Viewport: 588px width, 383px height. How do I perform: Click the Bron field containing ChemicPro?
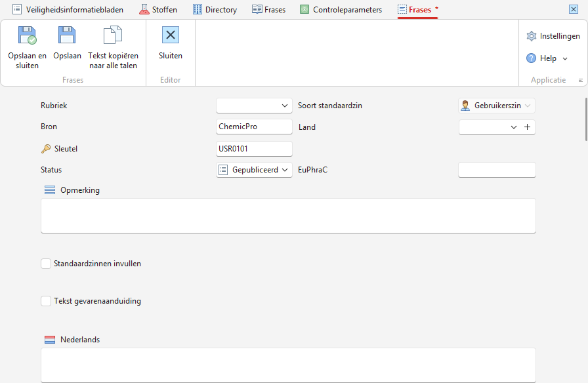(x=254, y=127)
